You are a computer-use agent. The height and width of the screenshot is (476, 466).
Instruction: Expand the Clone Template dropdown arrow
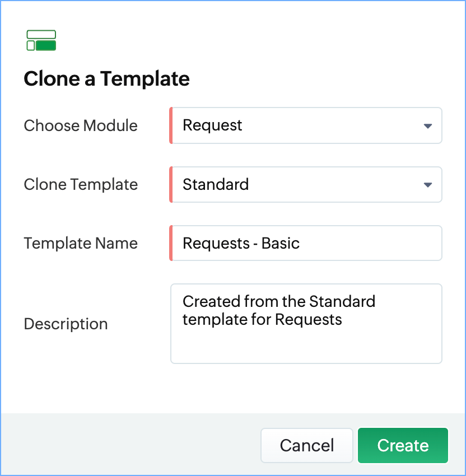[427, 185]
